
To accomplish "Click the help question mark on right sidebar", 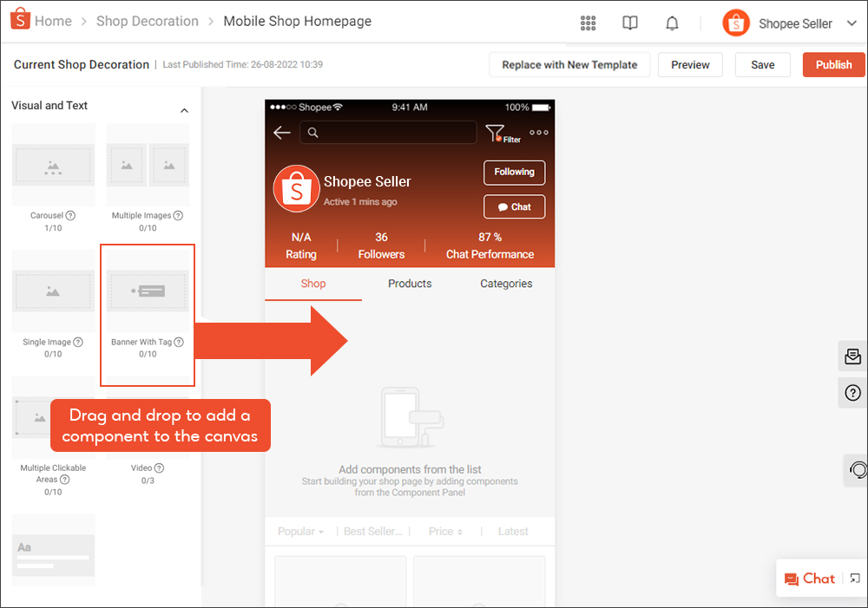I will [x=852, y=394].
